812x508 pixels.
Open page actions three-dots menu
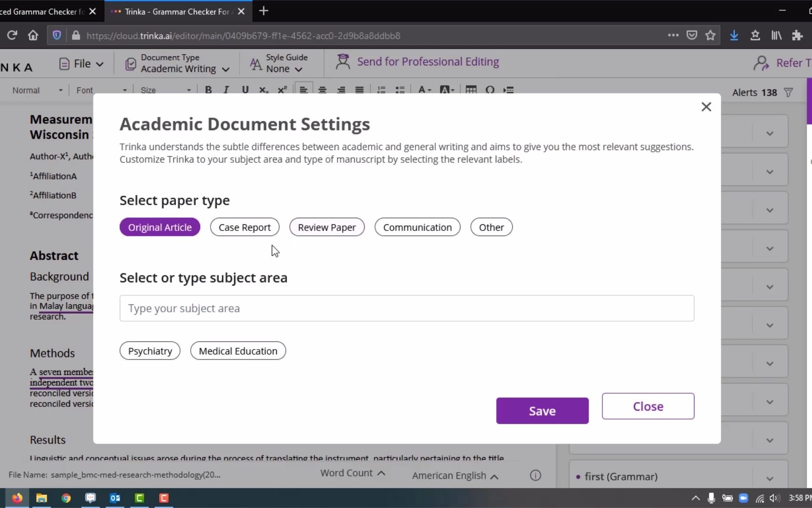click(673, 35)
